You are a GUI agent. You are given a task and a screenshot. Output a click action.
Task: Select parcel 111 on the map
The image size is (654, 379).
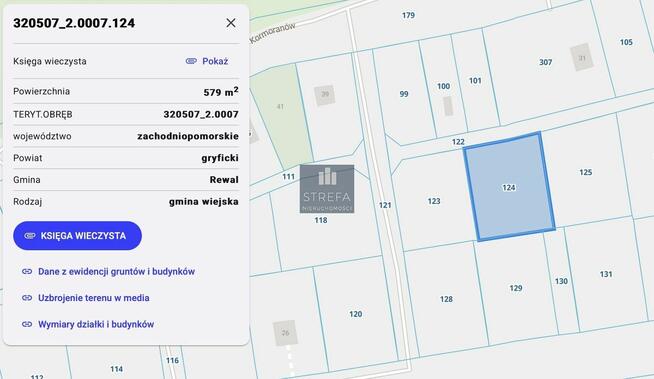tap(288, 176)
